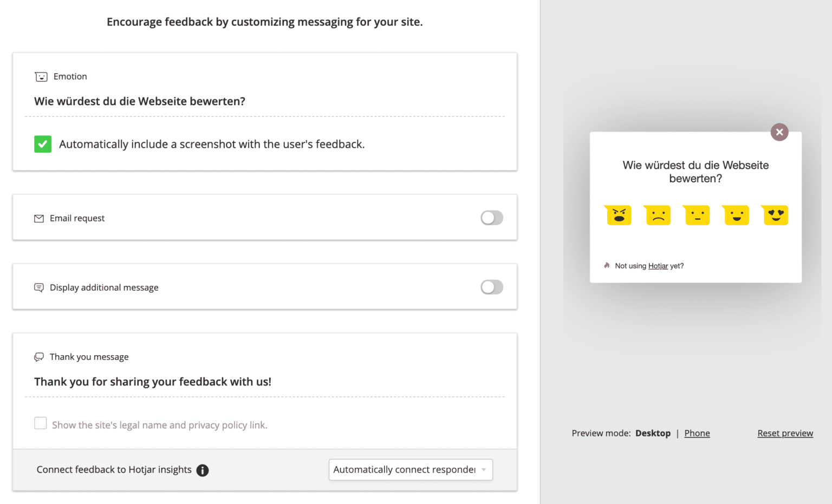Click the dropdown arrow for responder settings
Image resolution: width=832 pixels, height=504 pixels.
483,469
